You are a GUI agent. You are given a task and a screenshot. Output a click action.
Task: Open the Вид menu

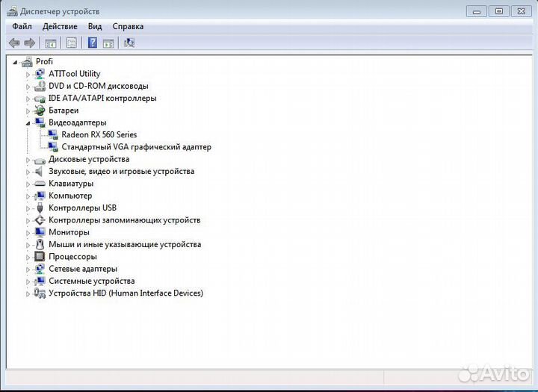[x=94, y=26]
